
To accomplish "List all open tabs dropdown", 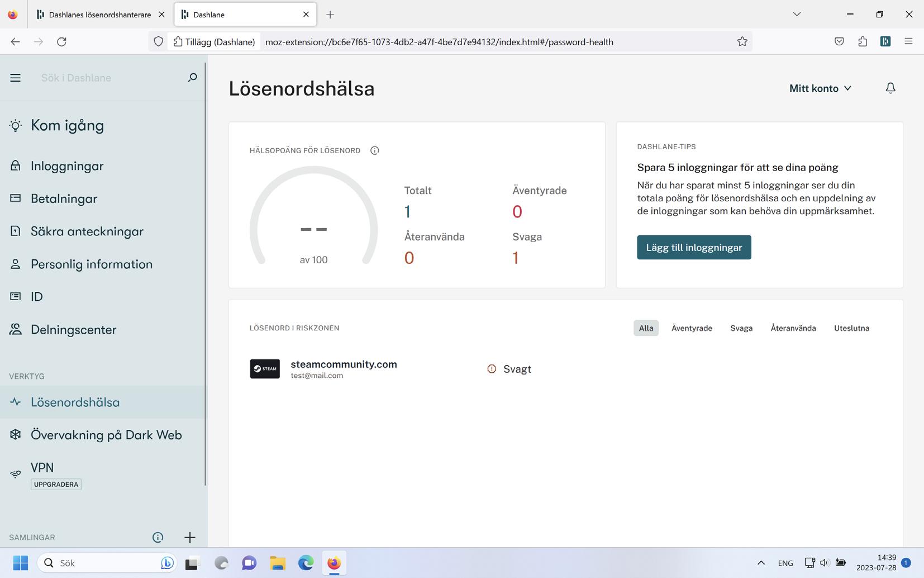I will 797,15.
